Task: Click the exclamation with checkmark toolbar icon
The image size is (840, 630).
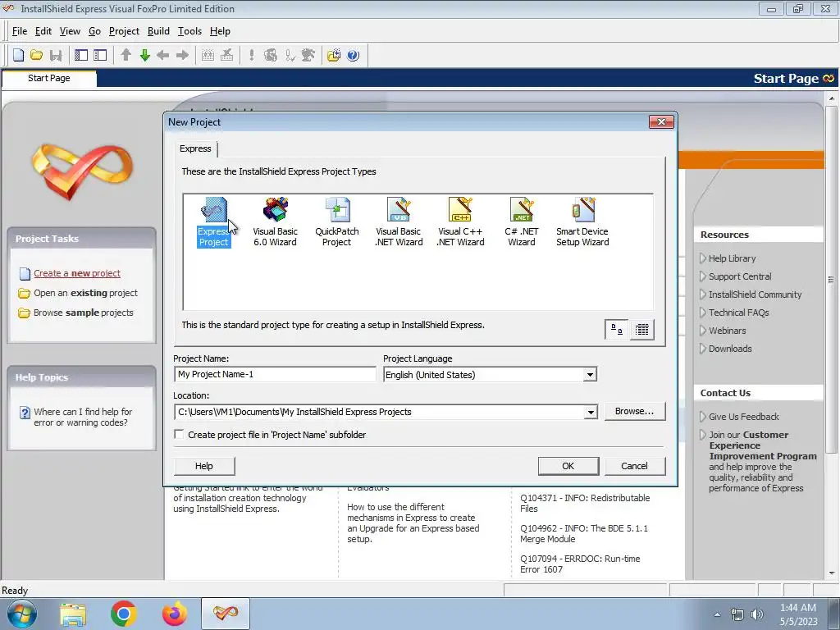Action: point(290,55)
